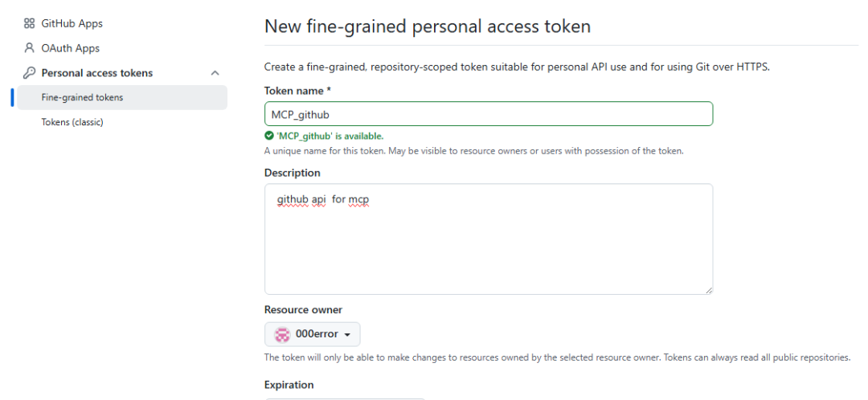Click the Description box resize handle
Viewport: 868px width, 400px height.
(x=708, y=289)
